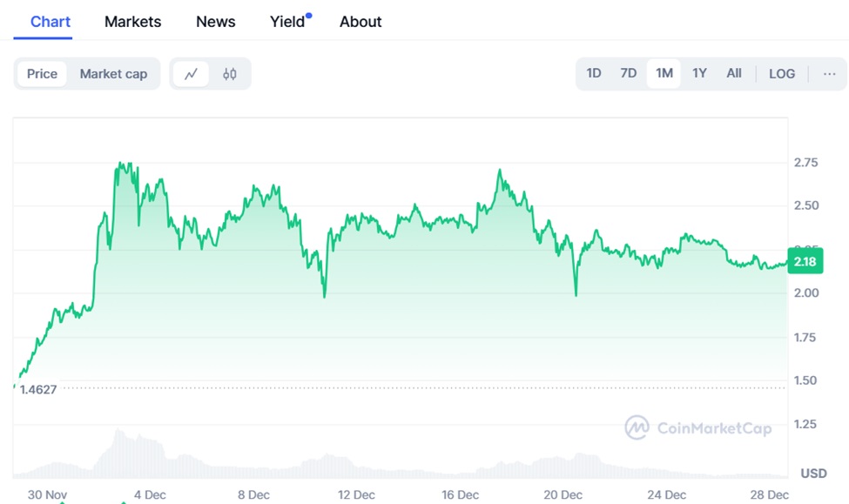This screenshot has height=504, width=849.
Task: Enable LOG scale on chart
Action: (782, 74)
